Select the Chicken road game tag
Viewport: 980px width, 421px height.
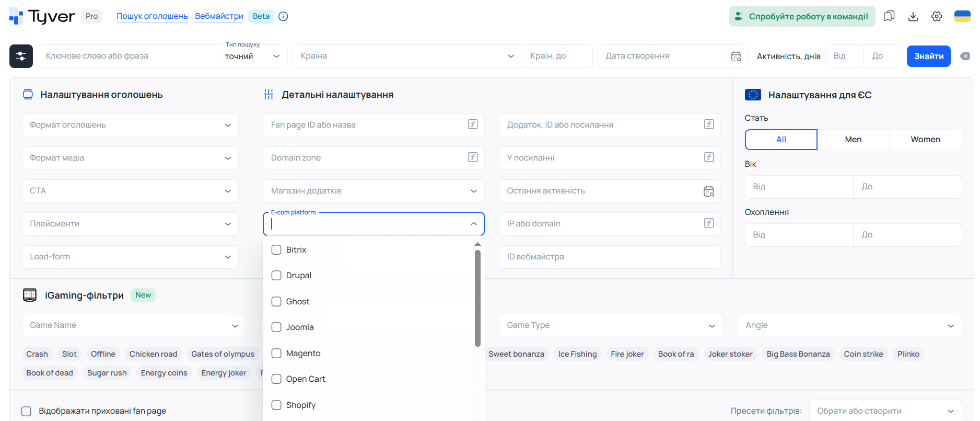153,354
